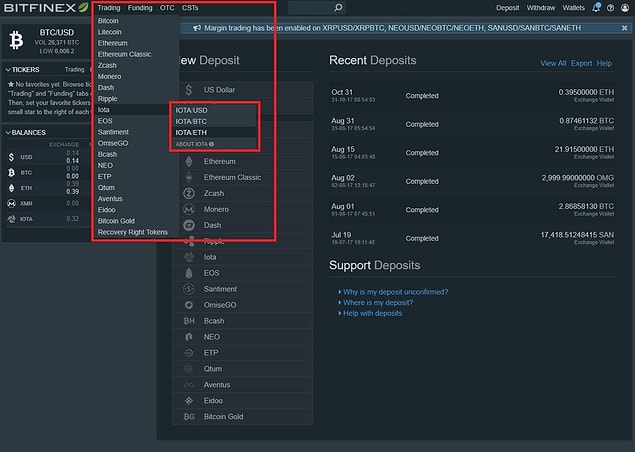Click the Santiment deposit icon
Viewport: 635px width, 452px height.
click(189, 289)
